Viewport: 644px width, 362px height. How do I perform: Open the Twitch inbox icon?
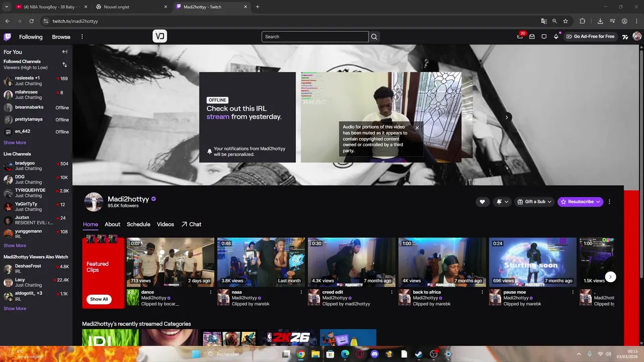532,37
